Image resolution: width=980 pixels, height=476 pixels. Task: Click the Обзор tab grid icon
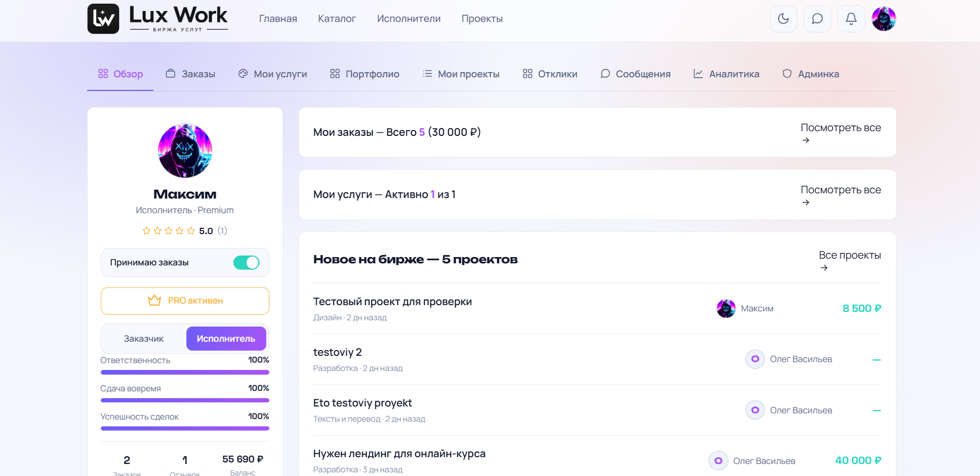pyautogui.click(x=103, y=74)
